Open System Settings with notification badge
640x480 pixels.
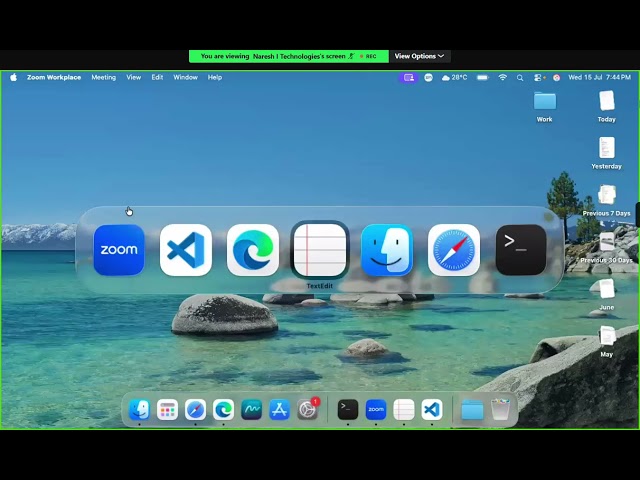point(307,409)
